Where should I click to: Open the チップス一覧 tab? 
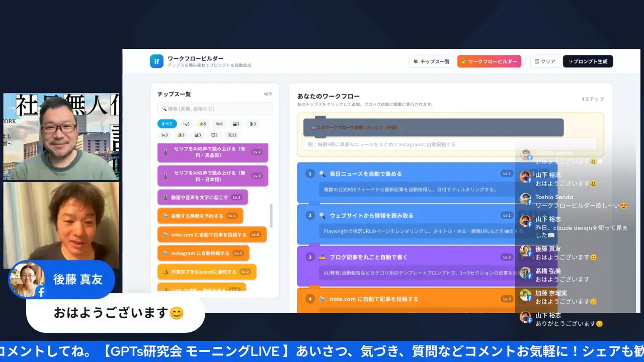pos(431,61)
